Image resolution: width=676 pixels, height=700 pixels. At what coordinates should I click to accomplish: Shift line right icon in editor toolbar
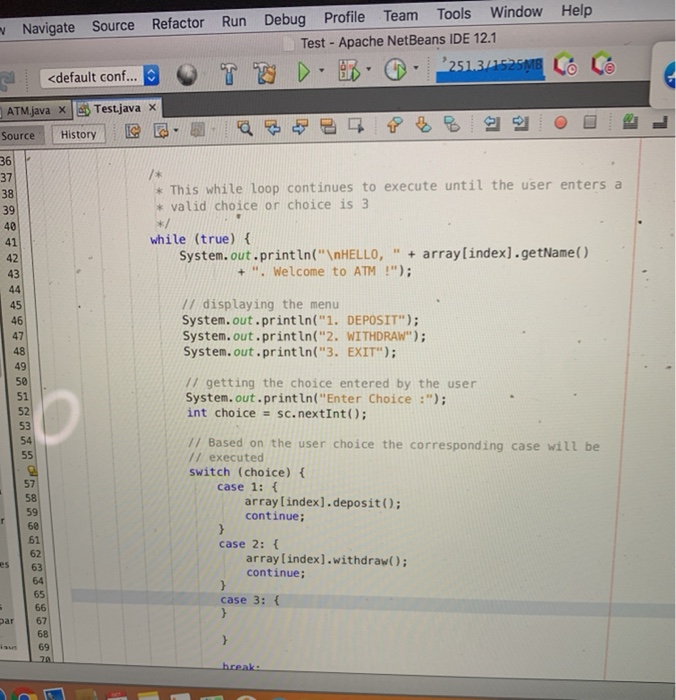point(520,123)
